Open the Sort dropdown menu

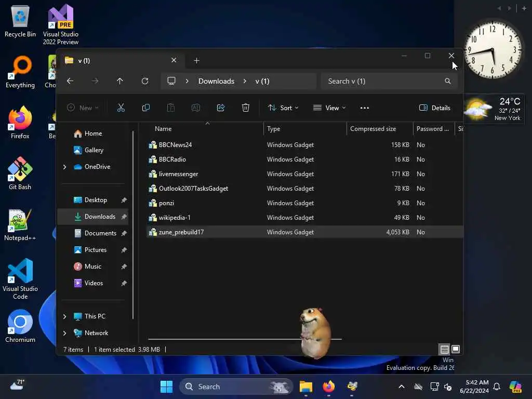(x=283, y=108)
